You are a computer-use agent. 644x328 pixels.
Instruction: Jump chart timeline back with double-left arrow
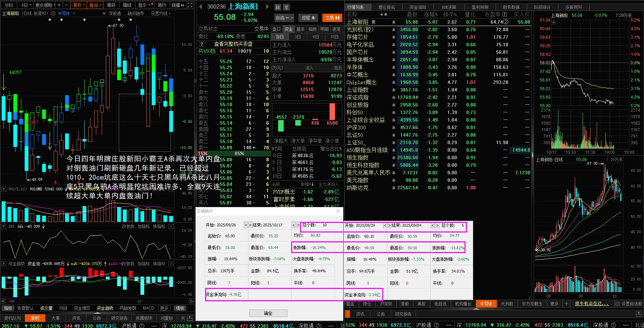tap(3, 301)
